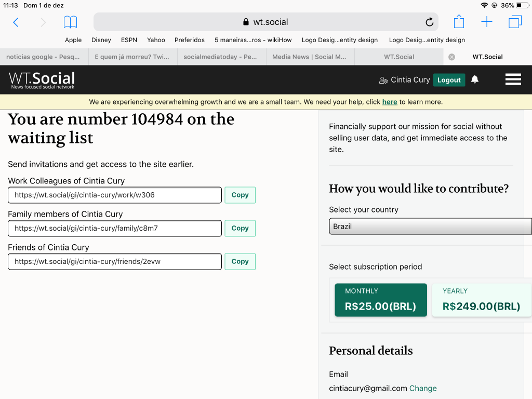The height and width of the screenshot is (399, 532).
Task: Switch to the noticias google tab
Action: pos(44,57)
